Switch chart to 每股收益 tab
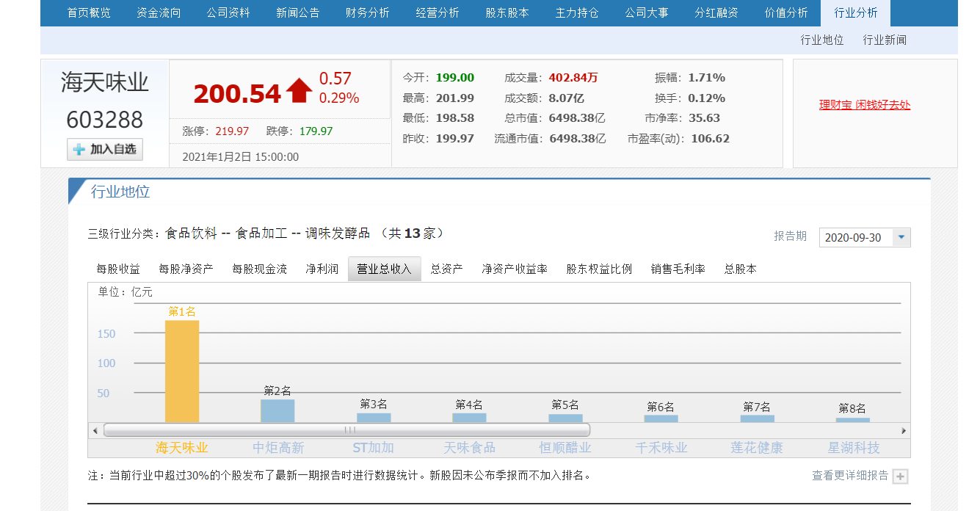Viewport: 980px width, 511px height. (118, 269)
